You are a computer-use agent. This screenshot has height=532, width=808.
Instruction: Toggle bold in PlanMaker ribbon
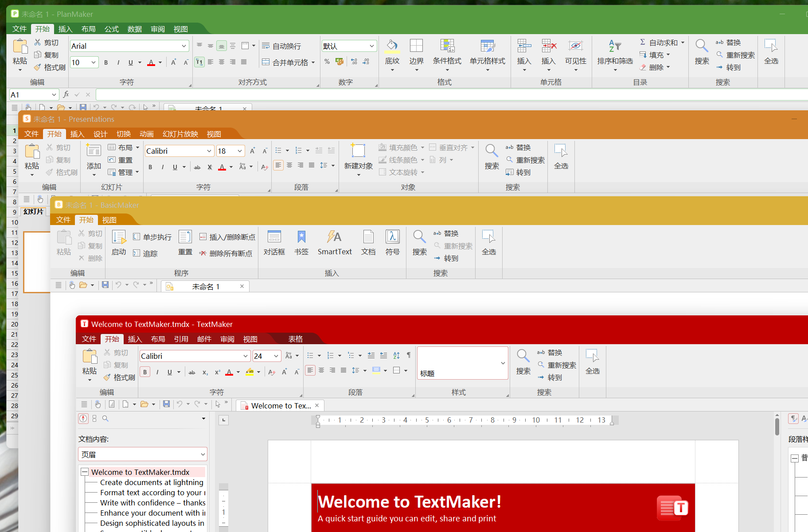pyautogui.click(x=106, y=62)
